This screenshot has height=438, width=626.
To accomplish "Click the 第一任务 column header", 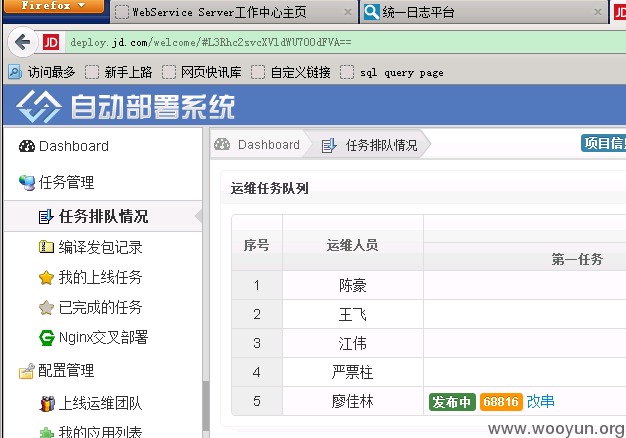I will click(x=577, y=260).
